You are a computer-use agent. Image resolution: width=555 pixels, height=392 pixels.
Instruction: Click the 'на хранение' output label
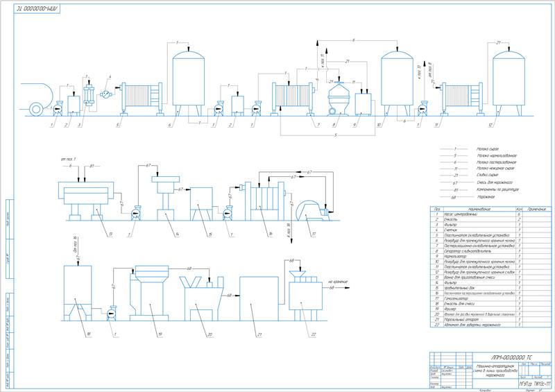[338, 282]
